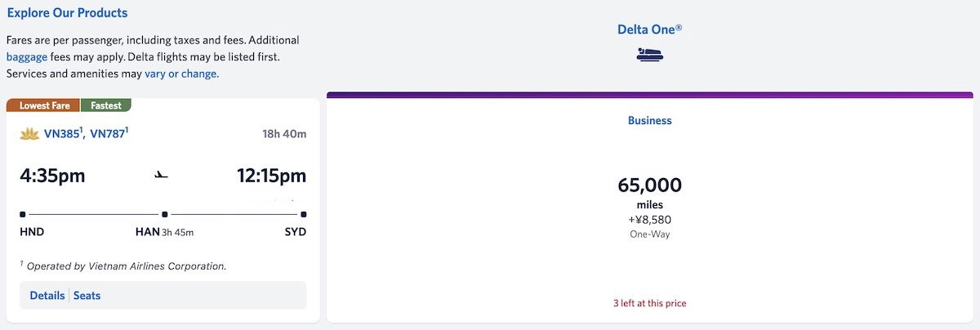Click the VN787 flight number link
Screen dimensions: 980x330
[108, 133]
